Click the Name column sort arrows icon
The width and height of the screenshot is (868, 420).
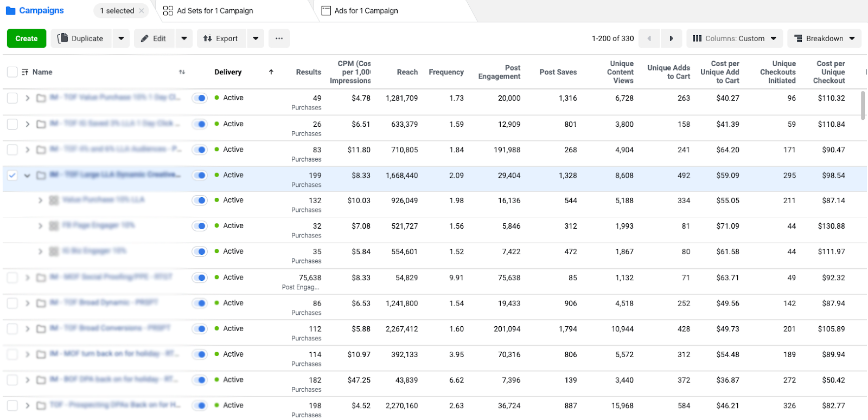tap(182, 72)
